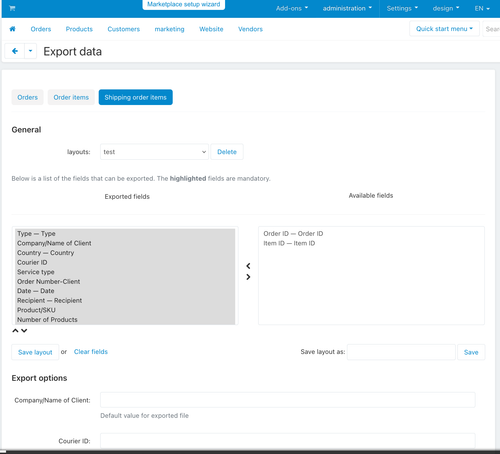Open the marketing menu
The image size is (500, 454).
(x=169, y=29)
